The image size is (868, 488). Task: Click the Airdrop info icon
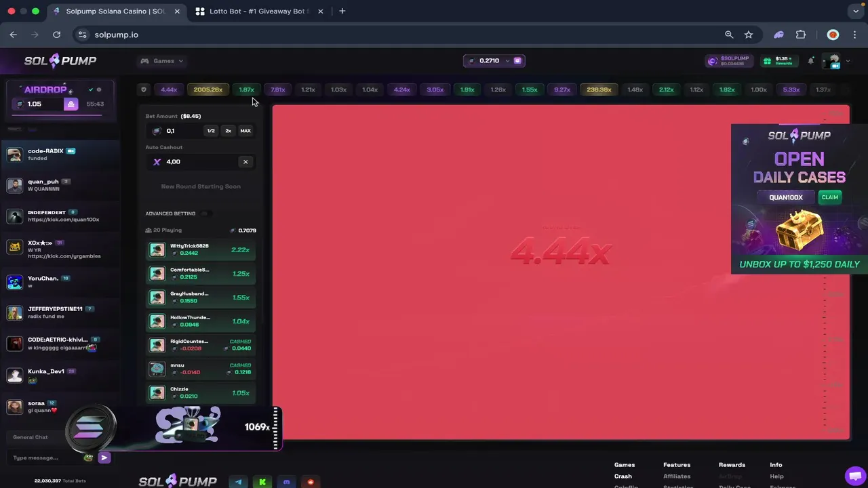[x=99, y=89]
